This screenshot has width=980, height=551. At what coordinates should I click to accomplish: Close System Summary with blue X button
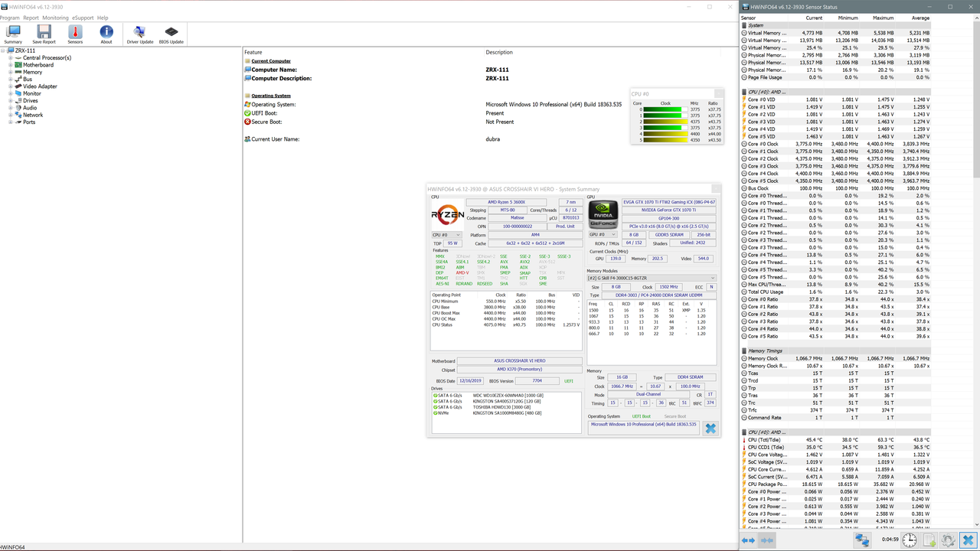click(710, 429)
